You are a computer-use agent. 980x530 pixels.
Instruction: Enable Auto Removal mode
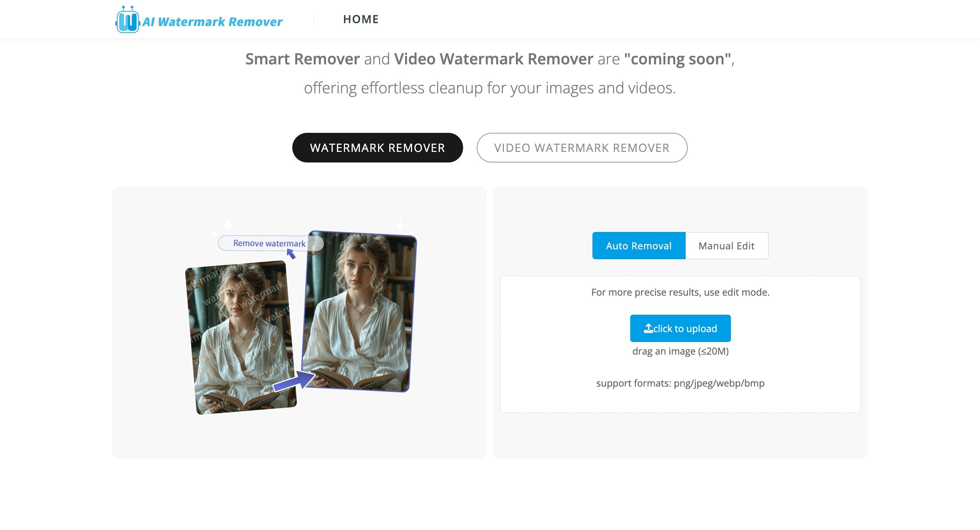[x=638, y=246]
